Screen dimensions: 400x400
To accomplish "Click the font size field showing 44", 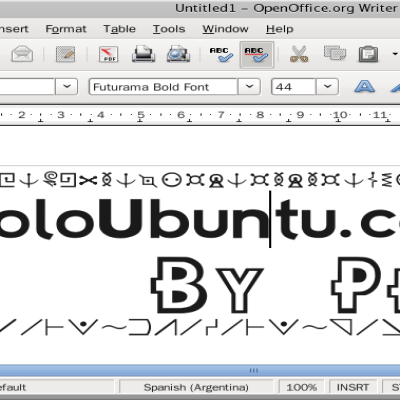I will click(293, 87).
